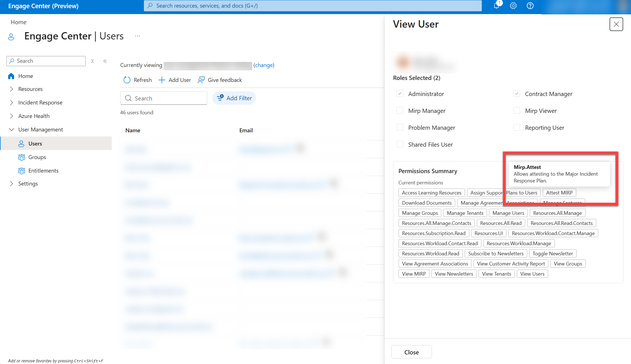Collapse the User Management section
Image resolution: width=631 pixels, height=364 pixels.
pyautogui.click(x=11, y=129)
